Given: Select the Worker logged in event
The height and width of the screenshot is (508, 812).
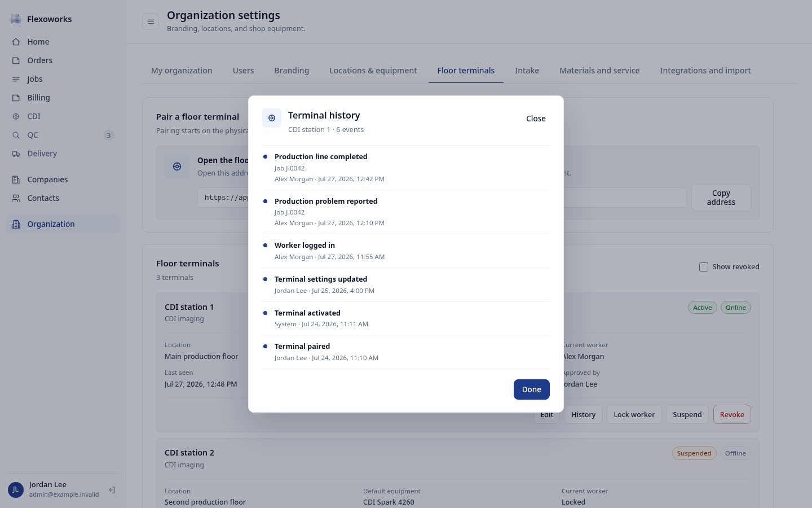Looking at the screenshot, I should tap(406, 251).
